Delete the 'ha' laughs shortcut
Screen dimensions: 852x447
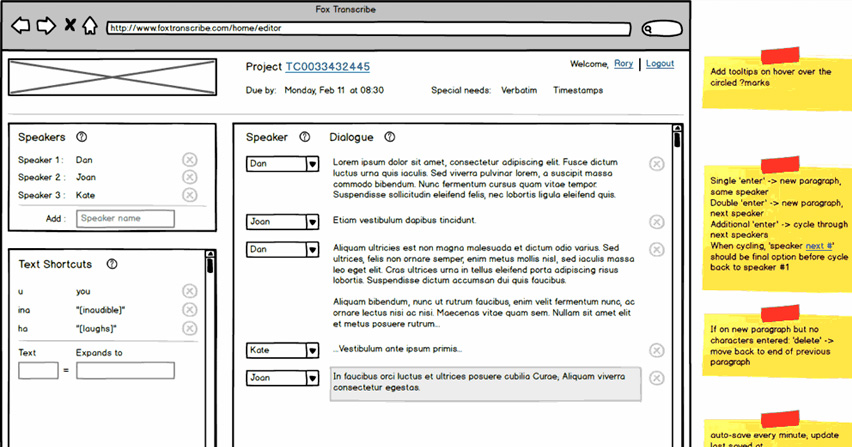[190, 329]
